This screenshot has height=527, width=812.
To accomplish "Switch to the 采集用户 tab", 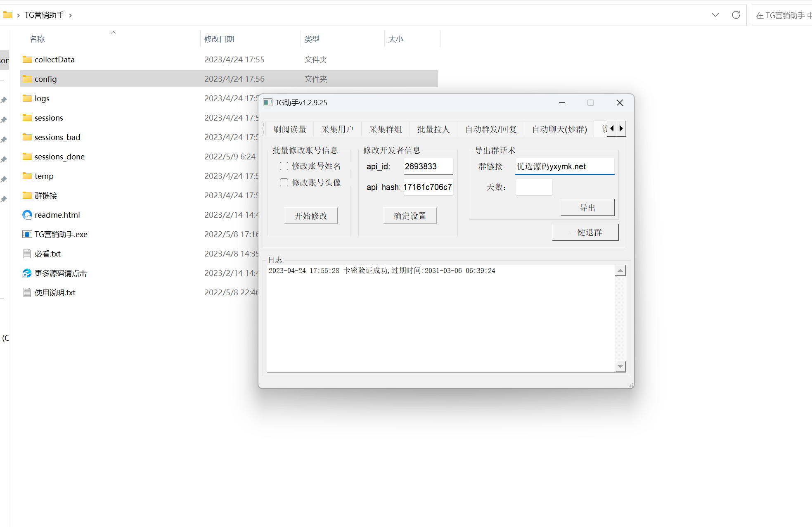I will [x=338, y=129].
